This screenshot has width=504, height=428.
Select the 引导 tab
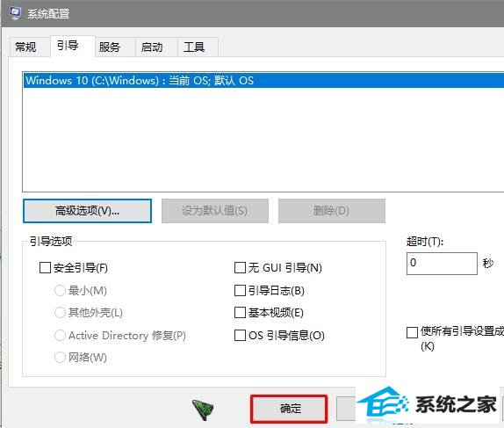click(72, 46)
